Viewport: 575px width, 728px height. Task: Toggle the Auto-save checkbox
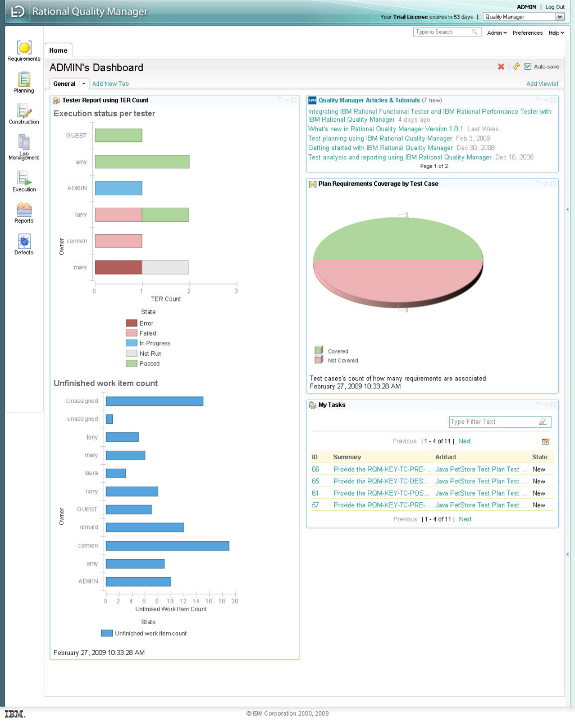528,66
